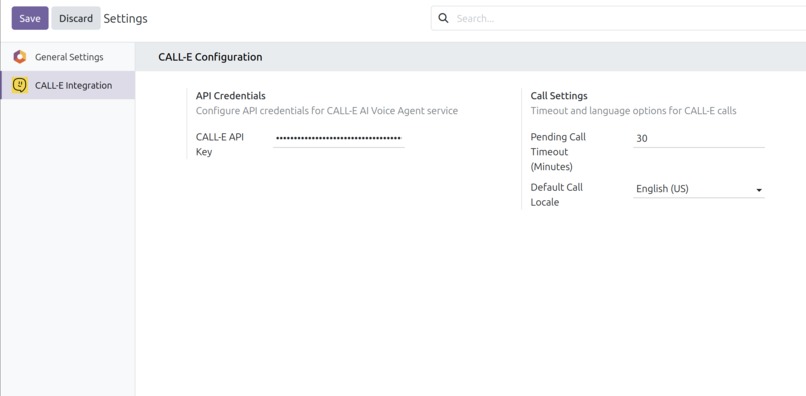This screenshot has height=396, width=806.
Task: Open the General Settings tab
Action: tap(67, 57)
